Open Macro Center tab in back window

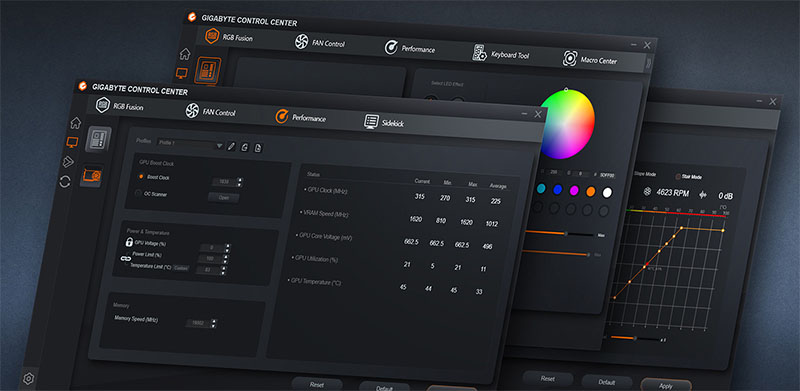pos(590,59)
